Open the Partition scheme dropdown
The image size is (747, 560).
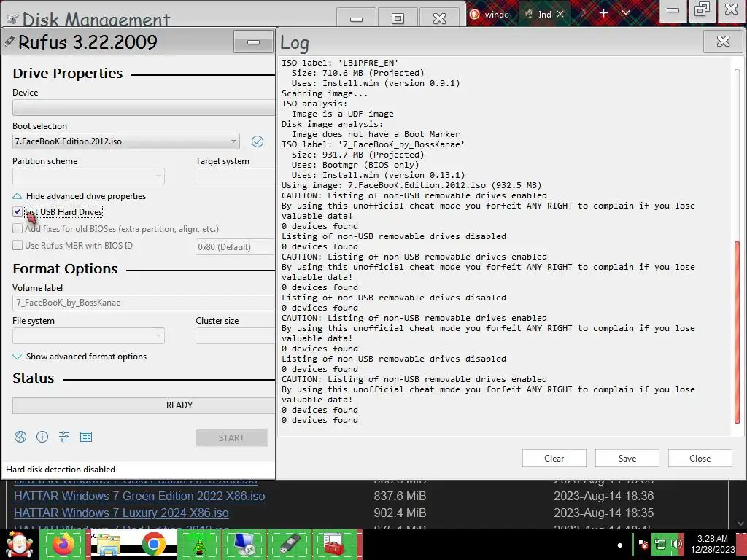click(x=88, y=176)
